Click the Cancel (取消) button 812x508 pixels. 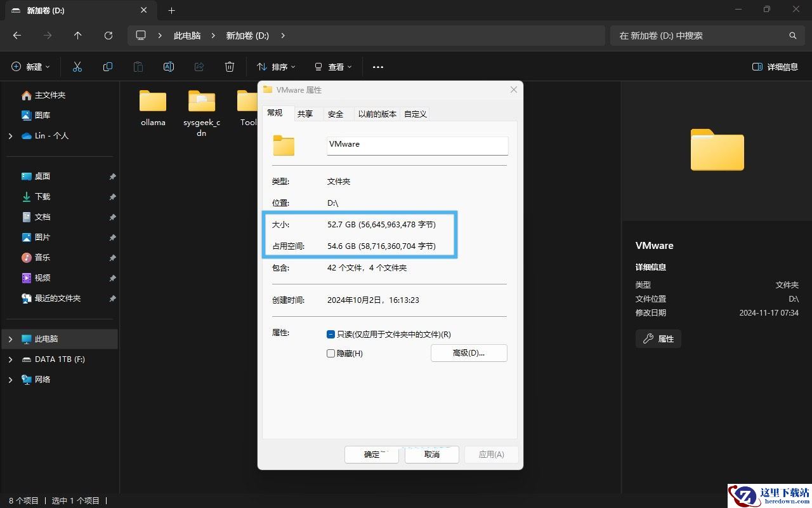pos(432,455)
